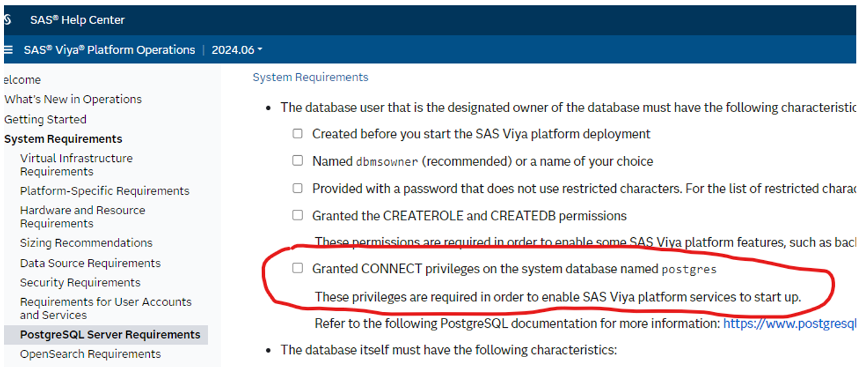Click the System Requirements breadcrumb link
Image resolution: width=868 pixels, height=367 pixels.
pyautogui.click(x=310, y=77)
